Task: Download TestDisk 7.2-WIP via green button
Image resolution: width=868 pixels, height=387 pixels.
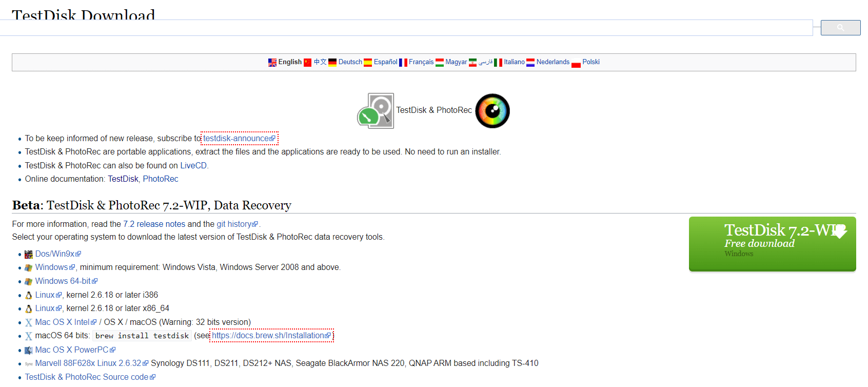Action: coord(772,244)
